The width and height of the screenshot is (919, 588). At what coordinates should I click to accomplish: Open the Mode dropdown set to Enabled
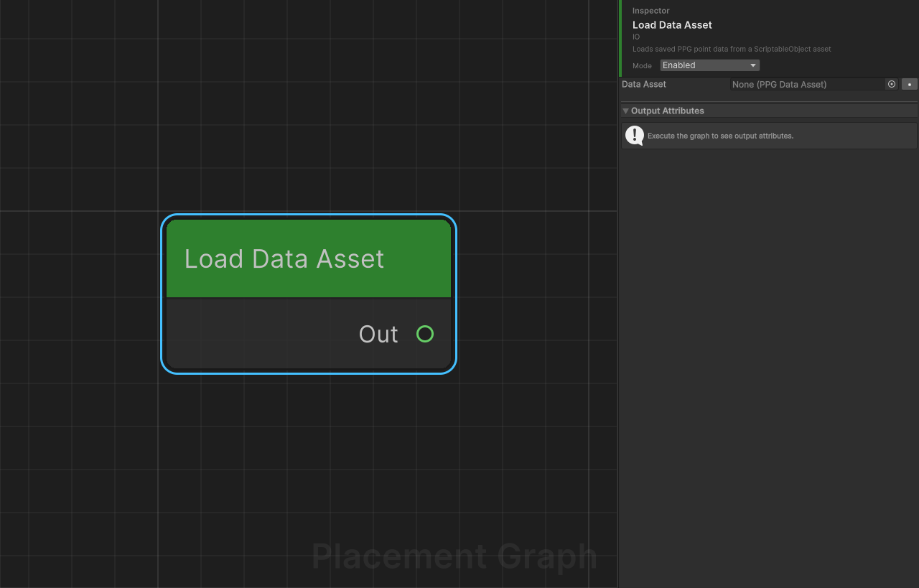tap(709, 65)
